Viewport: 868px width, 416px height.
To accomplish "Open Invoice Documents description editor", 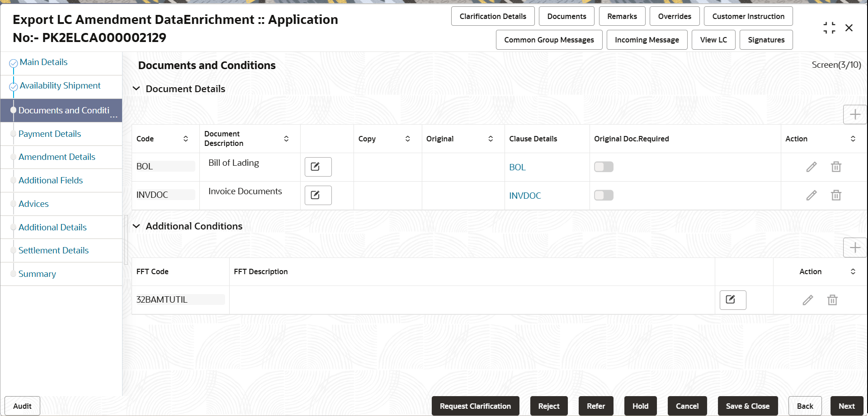I will (x=318, y=195).
